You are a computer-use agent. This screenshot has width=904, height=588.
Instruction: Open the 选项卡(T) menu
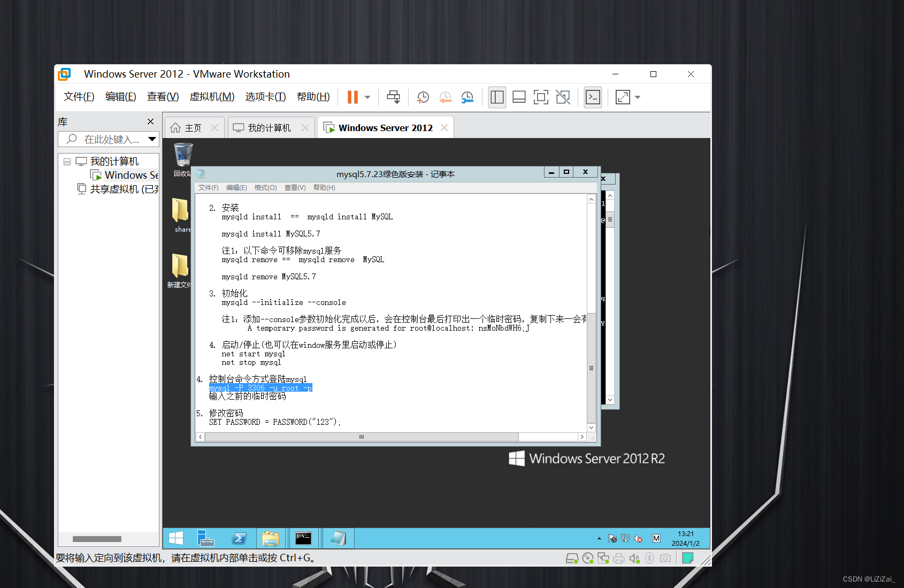[266, 97]
